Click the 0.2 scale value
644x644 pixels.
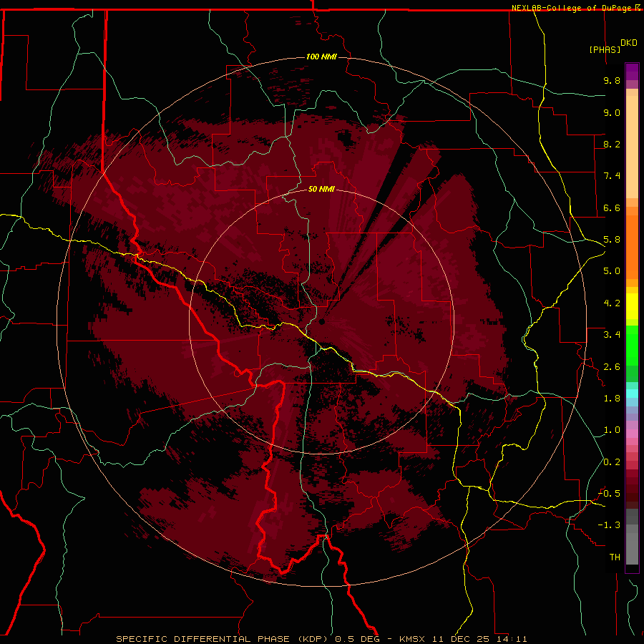[x=612, y=462]
